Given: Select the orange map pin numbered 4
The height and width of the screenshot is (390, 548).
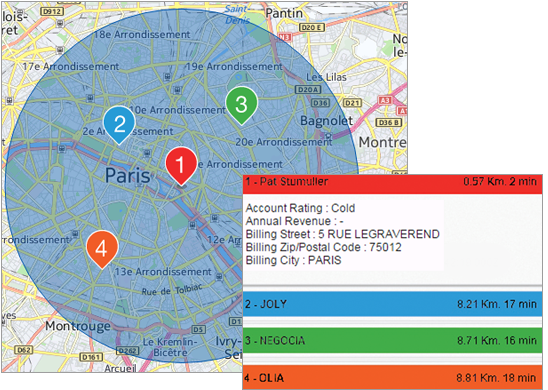Looking at the screenshot, I should 102,248.
